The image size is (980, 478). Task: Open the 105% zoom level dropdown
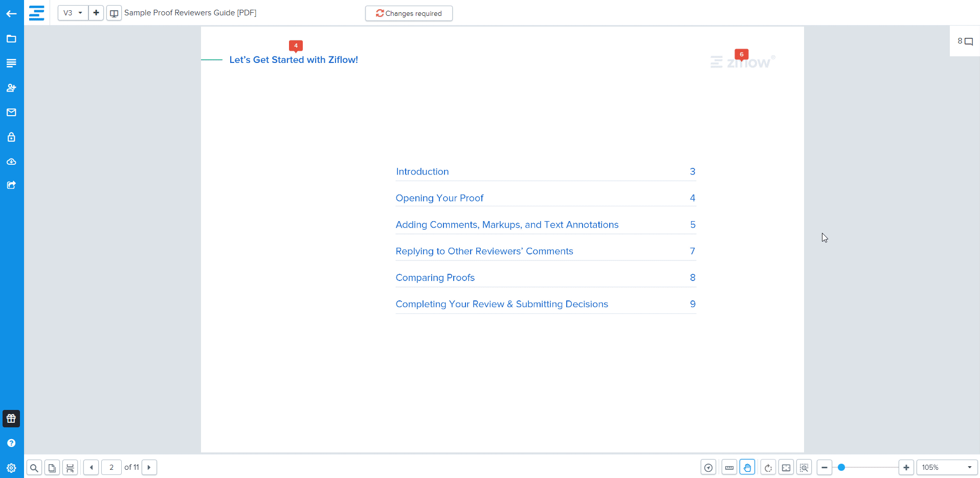[946, 467]
